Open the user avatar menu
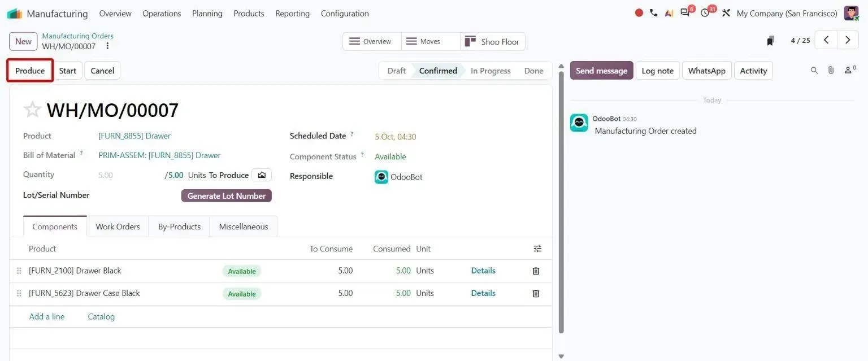This screenshot has width=868, height=361. 852,13
